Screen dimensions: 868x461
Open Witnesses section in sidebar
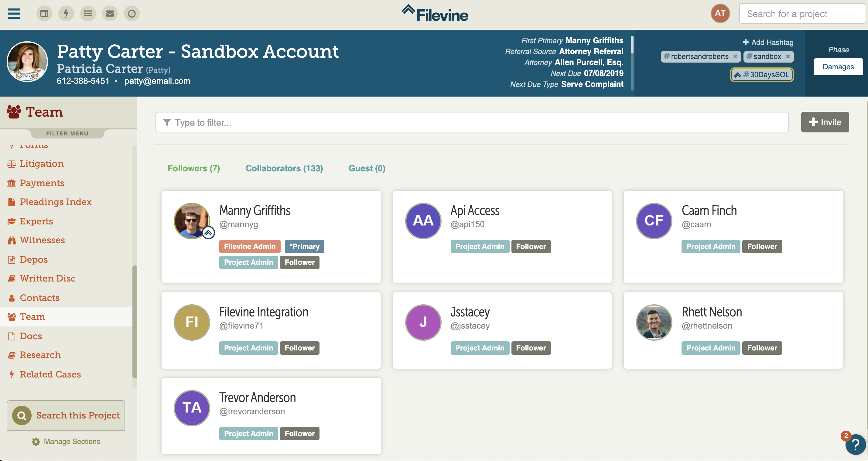tap(42, 240)
